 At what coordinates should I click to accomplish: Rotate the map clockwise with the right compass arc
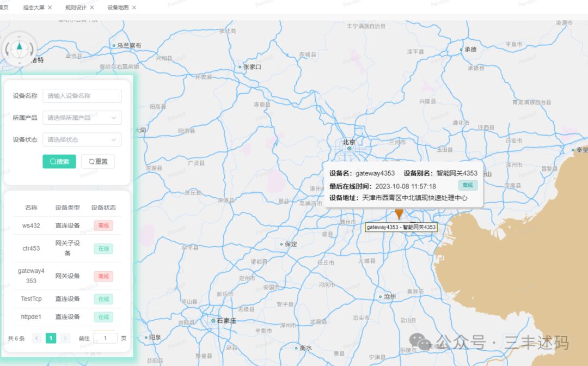32,50
